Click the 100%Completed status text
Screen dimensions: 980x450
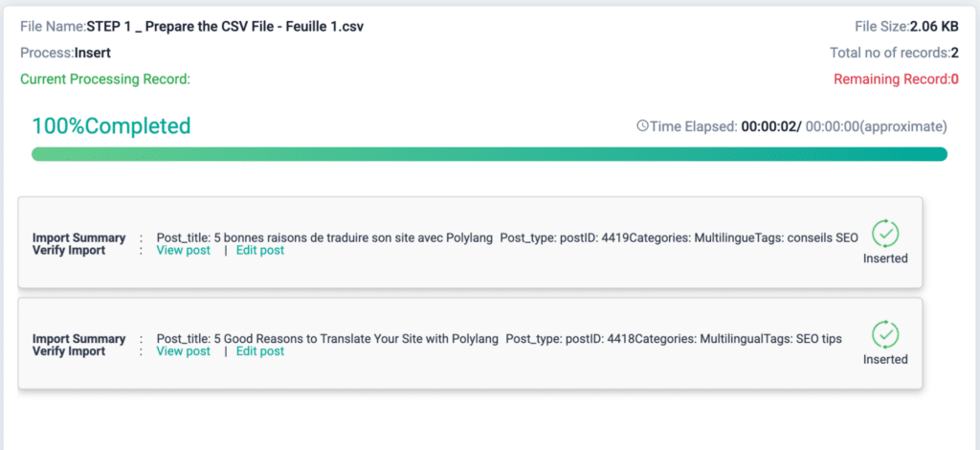click(x=111, y=125)
